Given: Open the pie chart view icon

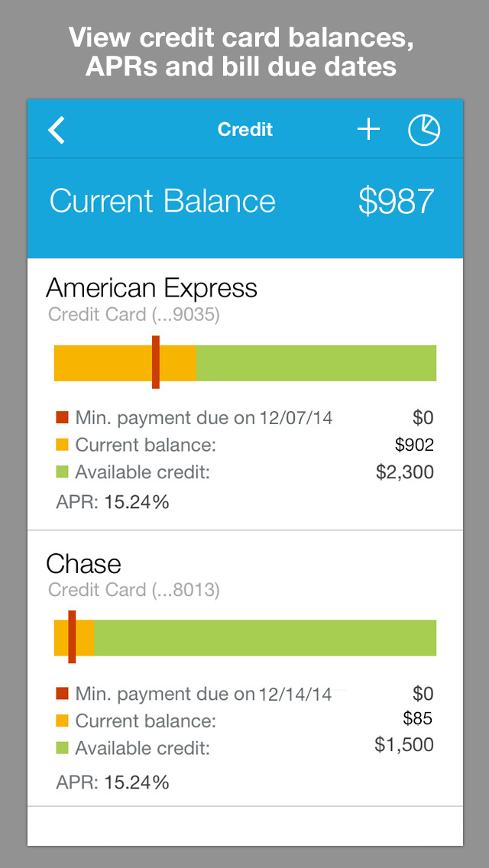Looking at the screenshot, I should [424, 130].
